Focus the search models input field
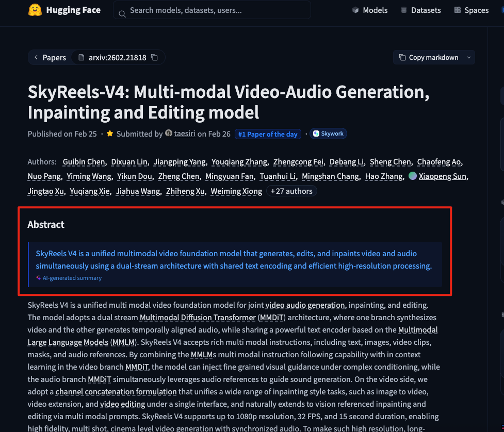 (x=217, y=10)
